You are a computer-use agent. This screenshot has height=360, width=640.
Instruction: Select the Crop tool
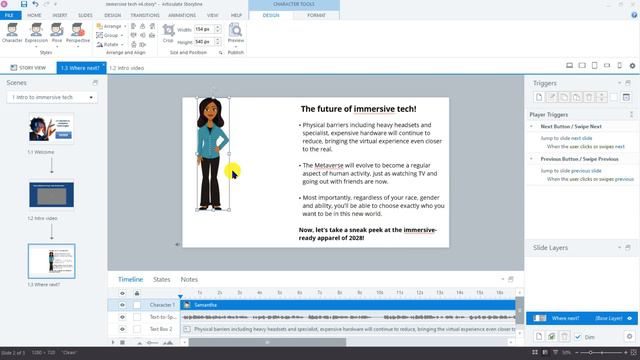pyautogui.click(x=168, y=33)
